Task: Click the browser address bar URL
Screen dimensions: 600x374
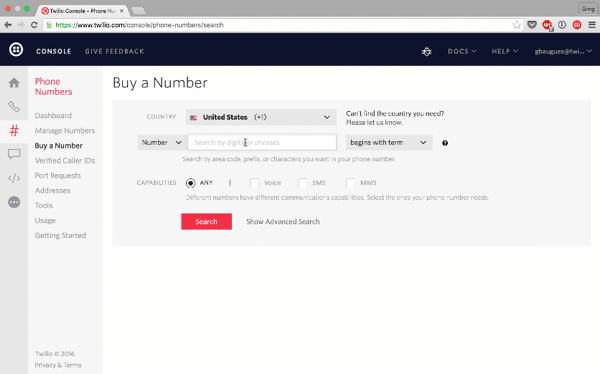Action: point(139,25)
